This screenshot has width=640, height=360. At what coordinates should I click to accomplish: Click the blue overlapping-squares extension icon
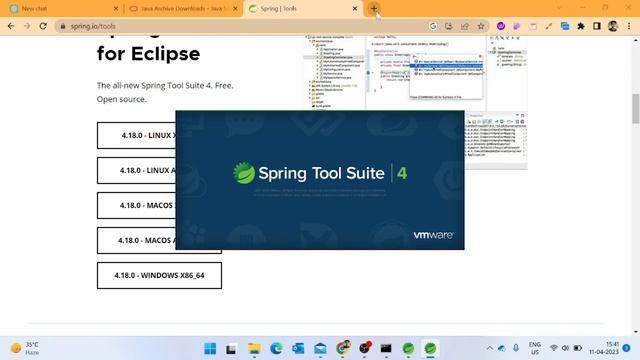click(565, 26)
